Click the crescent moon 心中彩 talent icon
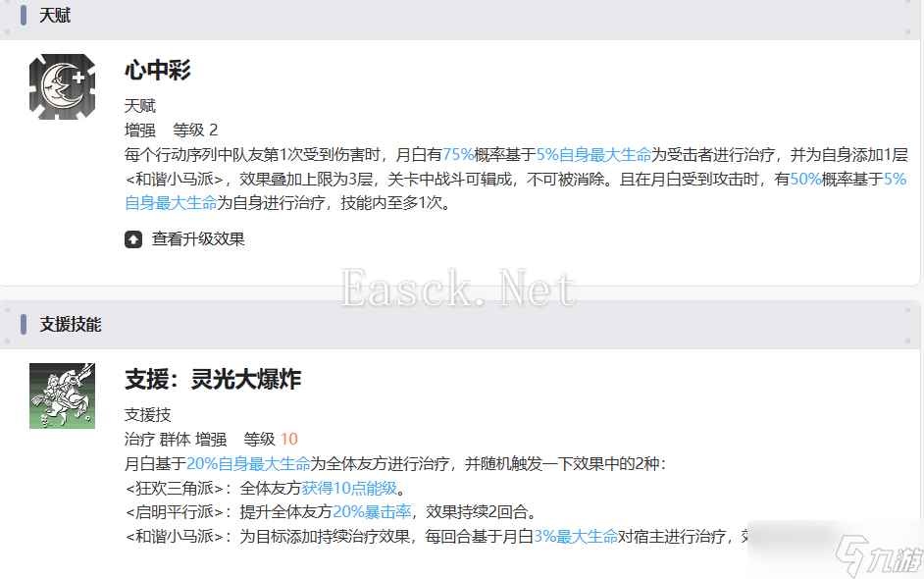The width and height of the screenshot is (924, 579). 62,86
